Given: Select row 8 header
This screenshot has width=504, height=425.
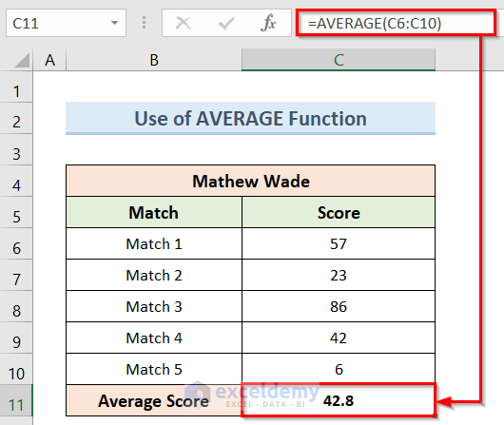Looking at the screenshot, I should tap(16, 306).
